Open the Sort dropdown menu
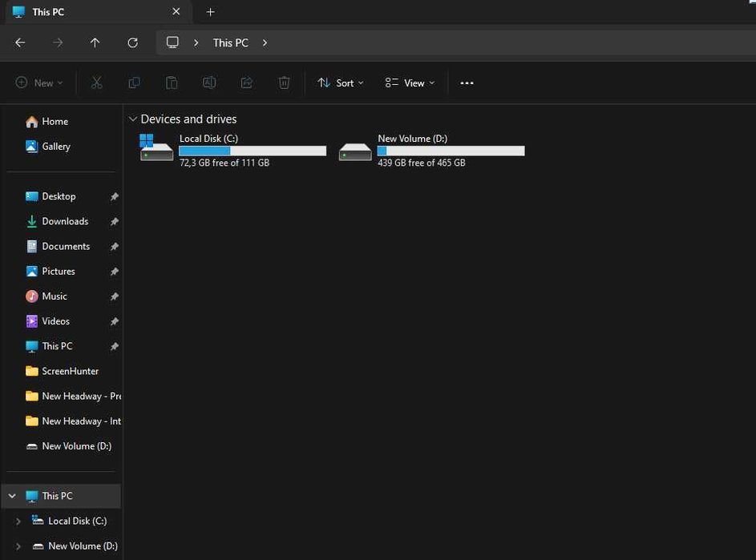The width and height of the screenshot is (756, 560). [x=341, y=83]
